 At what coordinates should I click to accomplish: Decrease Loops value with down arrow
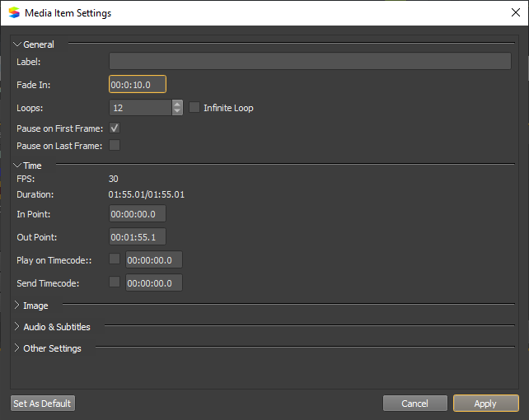(x=177, y=111)
